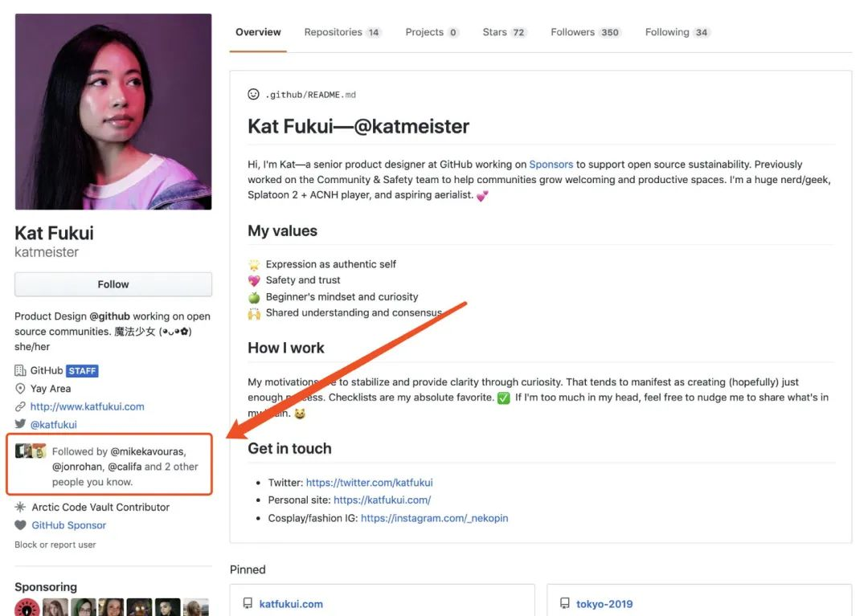The height and width of the screenshot is (616, 868).
Task: Click the Twitter bird icon in sidebar
Action: click(20, 424)
